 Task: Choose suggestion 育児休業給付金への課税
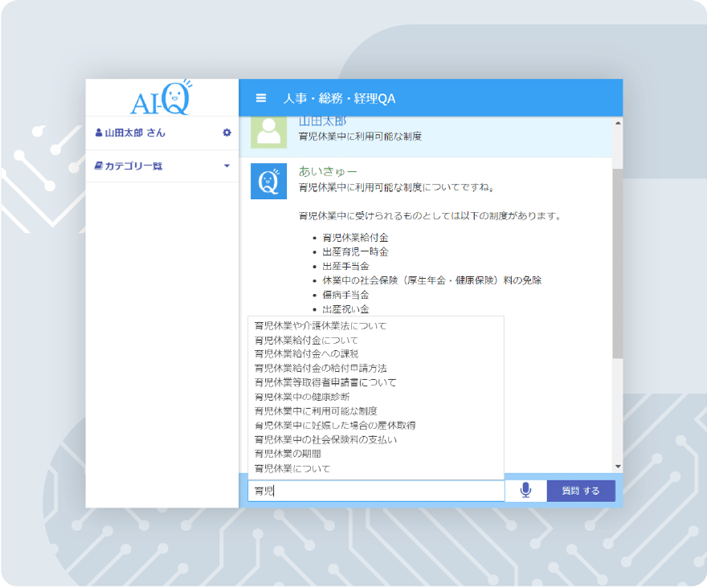(306, 353)
